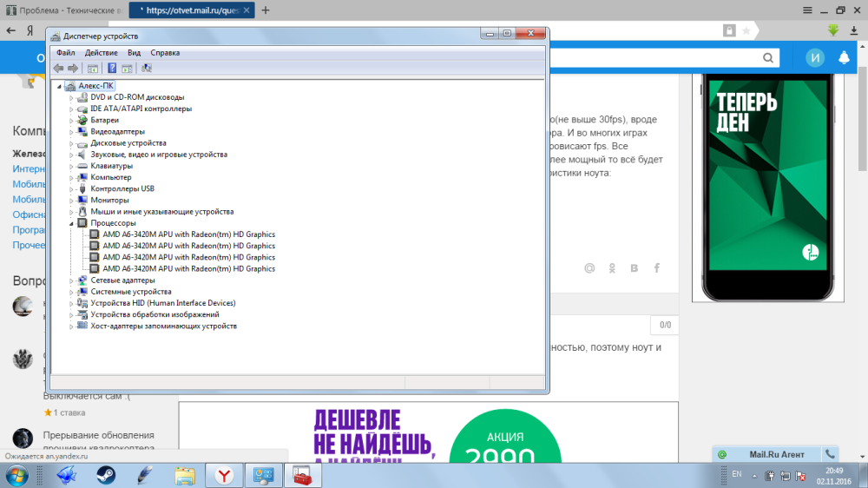The width and height of the screenshot is (868, 488).
Task: Switch to the Проблема - Технические browser tab
Action: click(x=64, y=10)
